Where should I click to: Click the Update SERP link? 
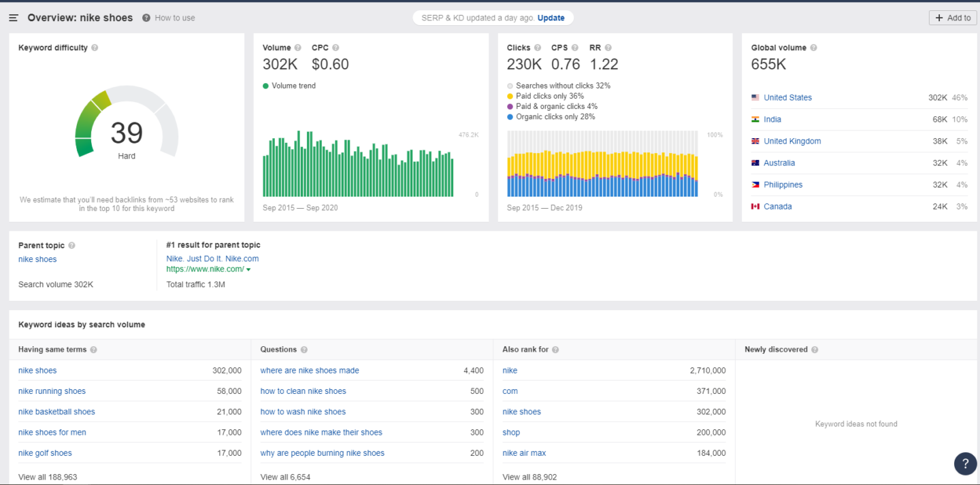(551, 18)
